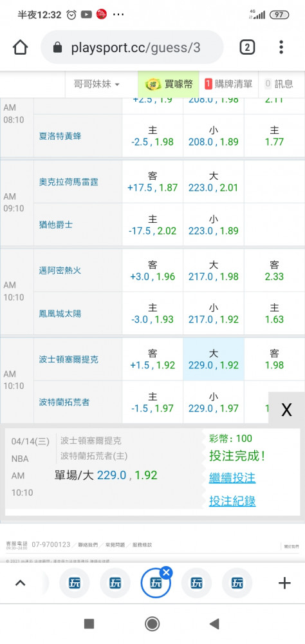The image size is (305, 644).
Task: Add a new tab with plus icon
Action: 284,583
